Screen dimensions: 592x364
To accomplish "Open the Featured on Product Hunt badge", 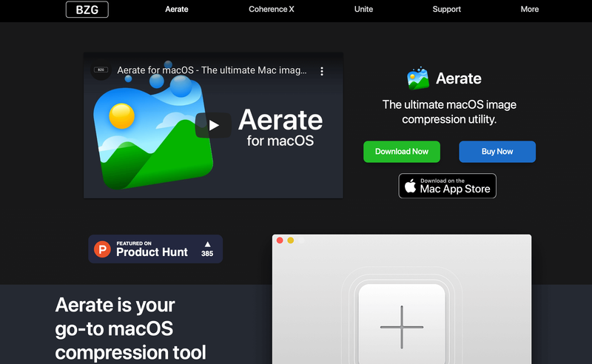I will (155, 249).
